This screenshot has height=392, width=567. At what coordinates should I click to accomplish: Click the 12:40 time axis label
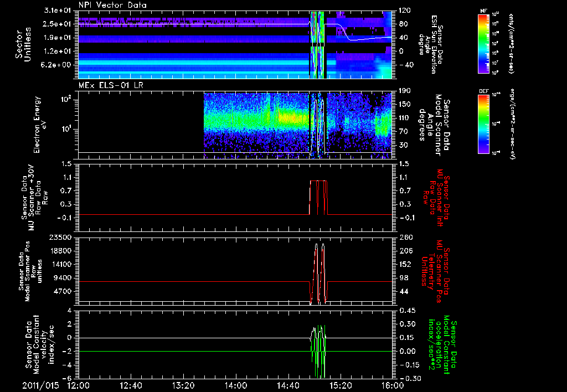tap(131, 385)
